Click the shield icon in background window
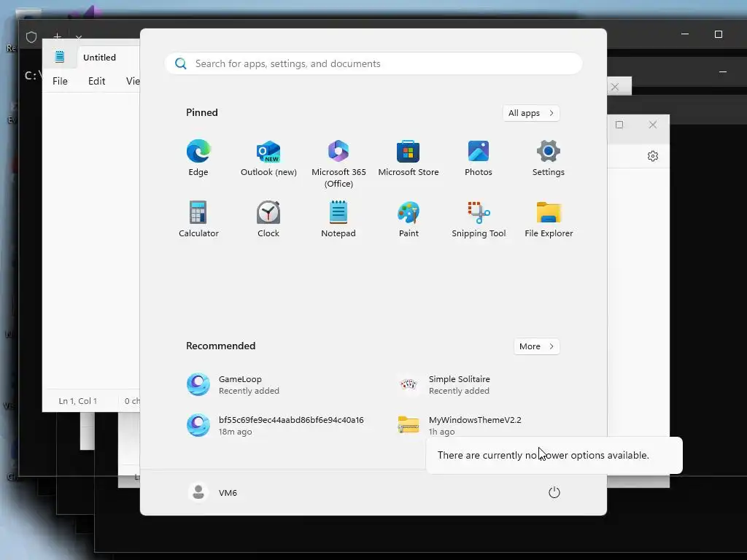Viewport: 747px width, 560px height. (x=31, y=37)
